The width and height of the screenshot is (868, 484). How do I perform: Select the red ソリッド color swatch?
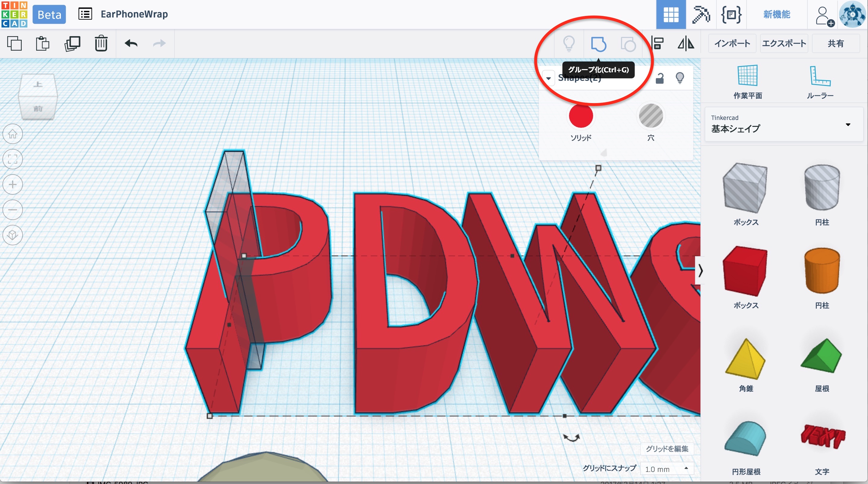580,116
